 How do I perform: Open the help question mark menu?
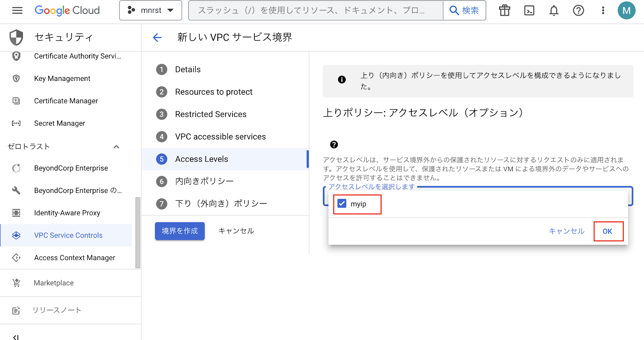click(578, 10)
